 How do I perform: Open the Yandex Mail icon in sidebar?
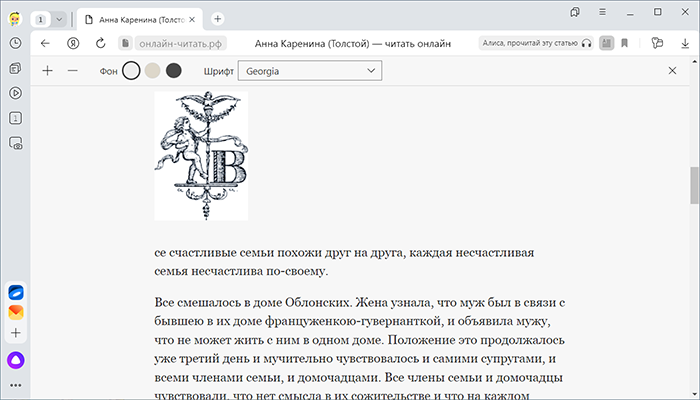click(x=16, y=312)
